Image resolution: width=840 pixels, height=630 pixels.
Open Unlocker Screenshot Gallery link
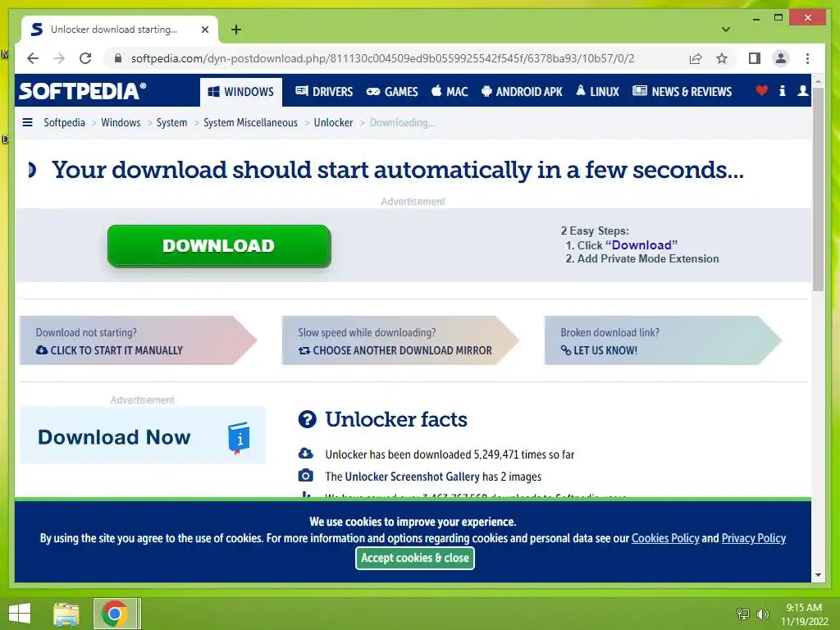click(x=412, y=477)
